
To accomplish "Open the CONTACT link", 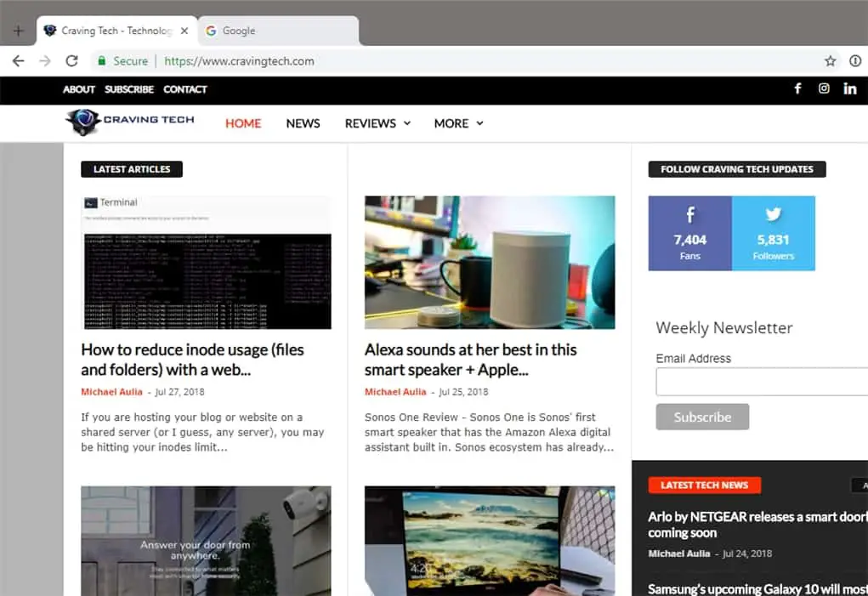I will 184,89.
